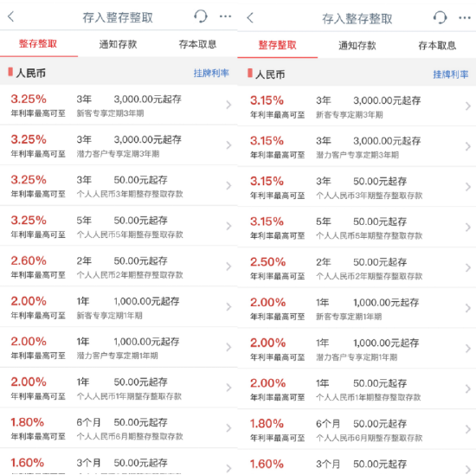Viewport: 476px width, 475px height.
Task: Select 3.15% 潜力客户专享定期3年期 product name
Action: pos(357,155)
